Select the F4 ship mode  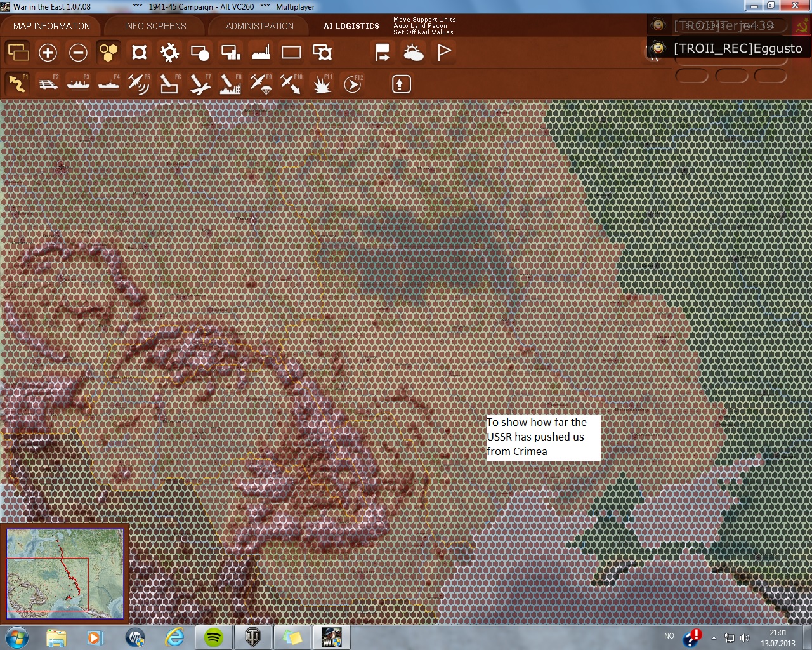click(108, 84)
